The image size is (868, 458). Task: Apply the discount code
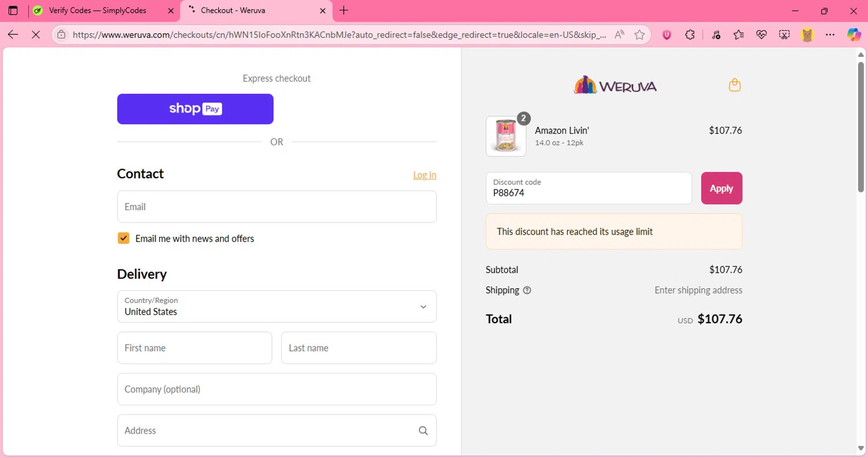(722, 188)
